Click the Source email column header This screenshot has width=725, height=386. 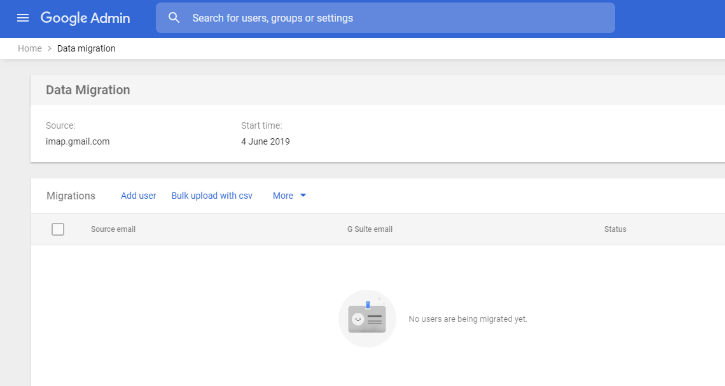click(113, 229)
